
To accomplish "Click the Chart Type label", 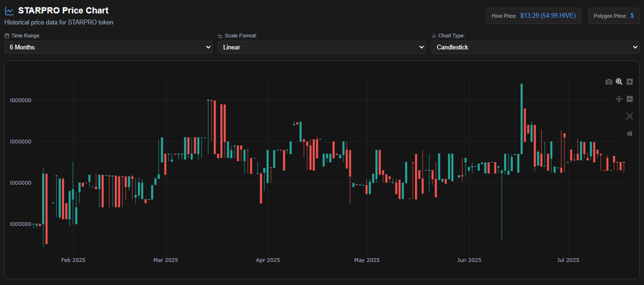I will 451,36.
